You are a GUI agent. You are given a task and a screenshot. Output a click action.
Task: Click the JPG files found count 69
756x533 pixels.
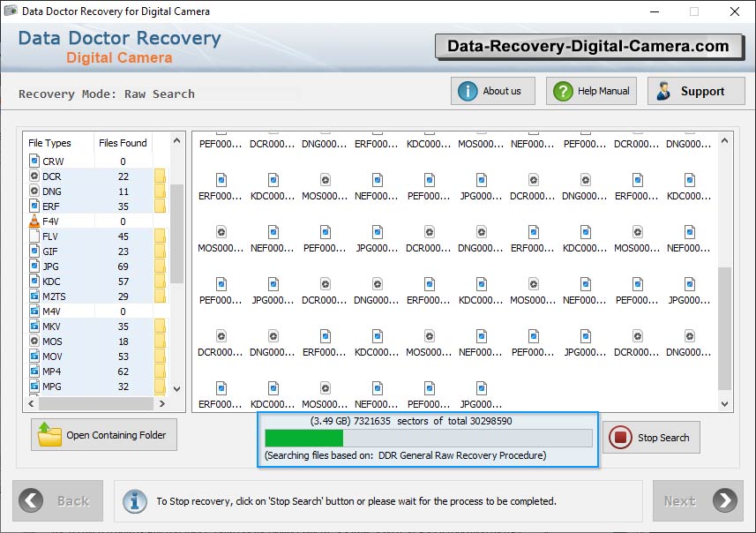(x=124, y=266)
